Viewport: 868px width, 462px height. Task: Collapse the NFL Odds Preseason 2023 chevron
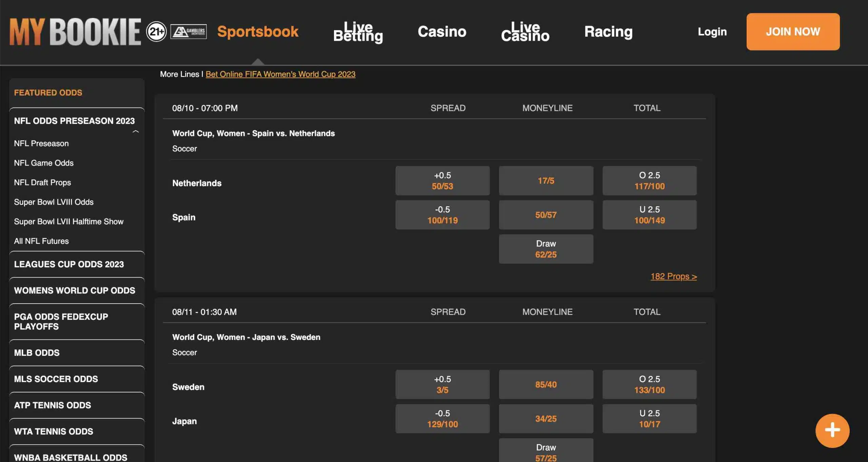pyautogui.click(x=136, y=131)
